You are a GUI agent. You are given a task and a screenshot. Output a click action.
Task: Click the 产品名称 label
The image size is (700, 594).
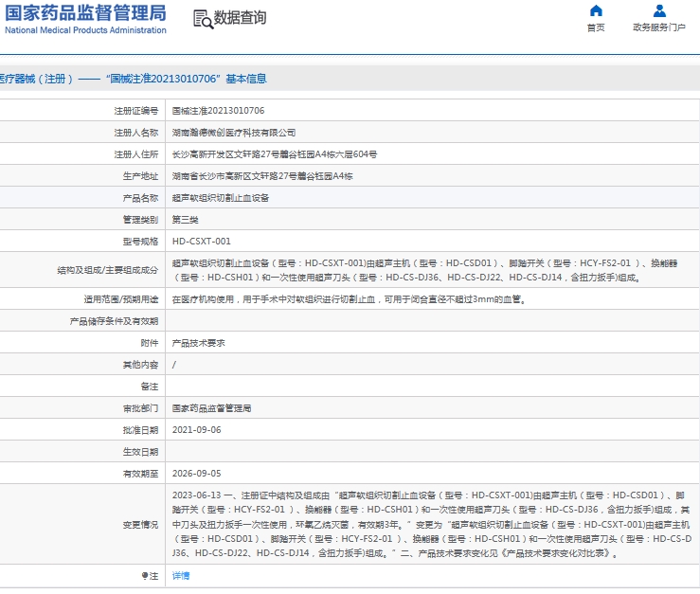[140, 198]
